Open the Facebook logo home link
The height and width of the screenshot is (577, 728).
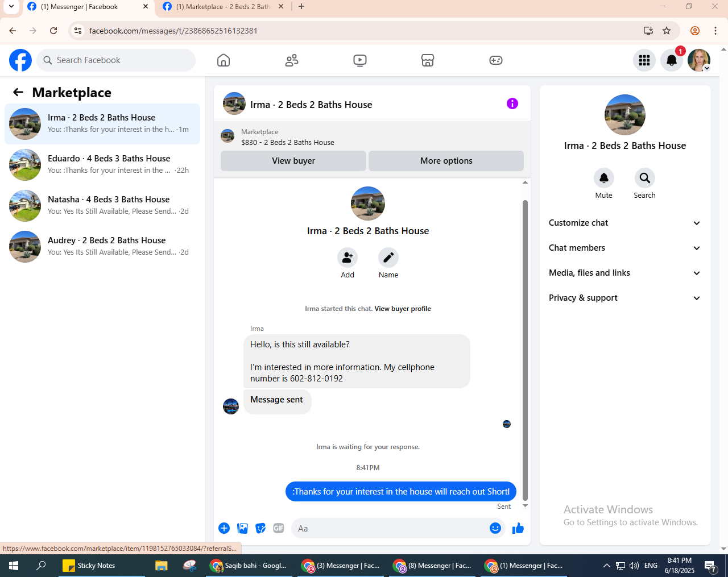click(x=20, y=60)
